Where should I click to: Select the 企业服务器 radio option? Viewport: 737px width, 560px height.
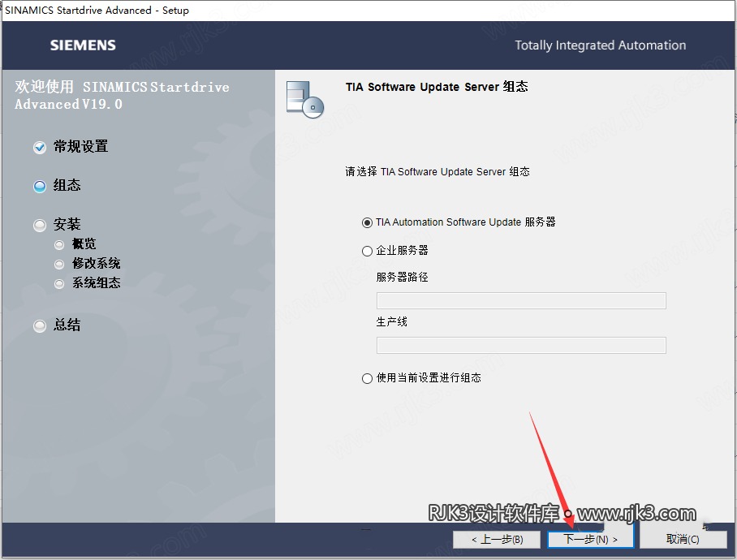pyautogui.click(x=394, y=251)
